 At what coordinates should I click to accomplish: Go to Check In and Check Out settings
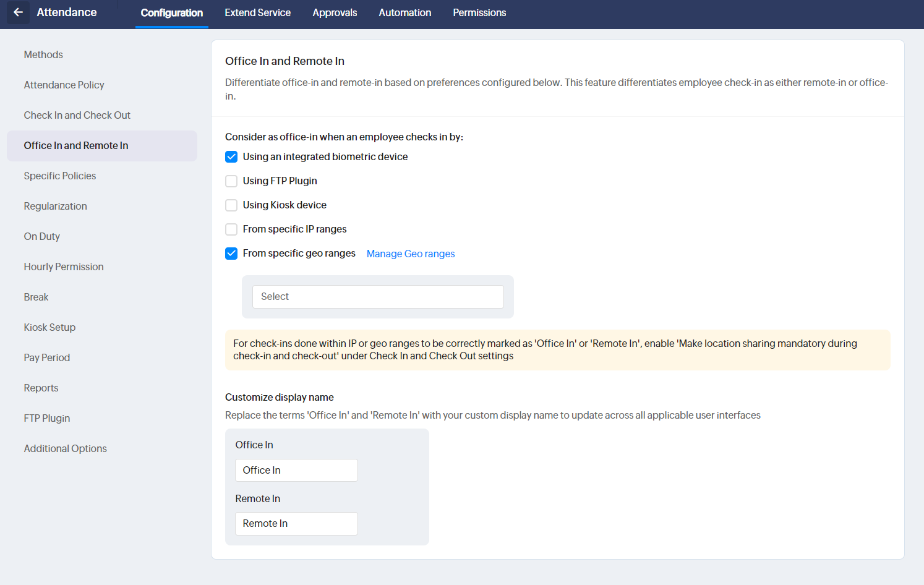point(77,116)
